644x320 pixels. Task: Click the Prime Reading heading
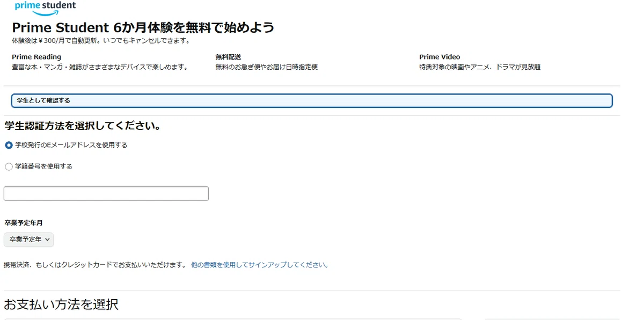click(x=36, y=57)
